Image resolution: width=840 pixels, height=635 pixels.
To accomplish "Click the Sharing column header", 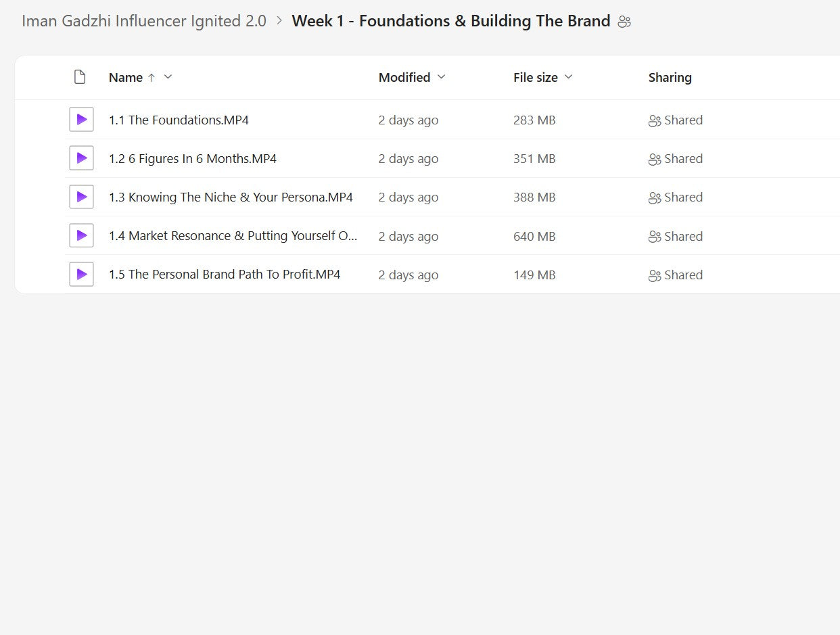I will 670,78.
